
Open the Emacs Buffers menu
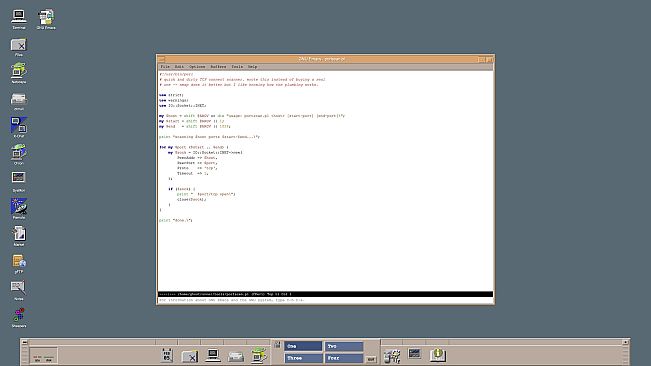218,66
